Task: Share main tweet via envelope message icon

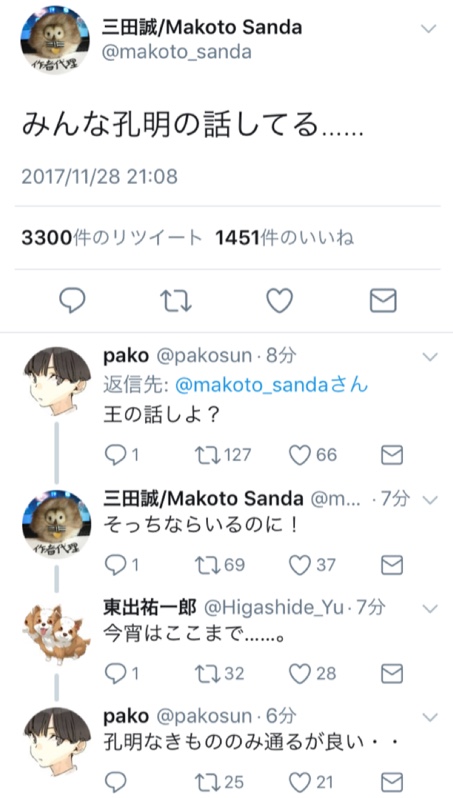Action: (x=383, y=301)
